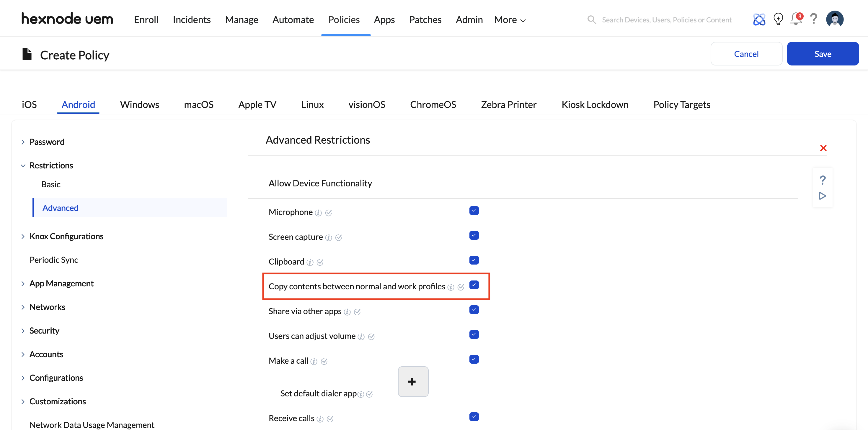Click the help question mark in header
The width and height of the screenshot is (868, 430).
[813, 19]
